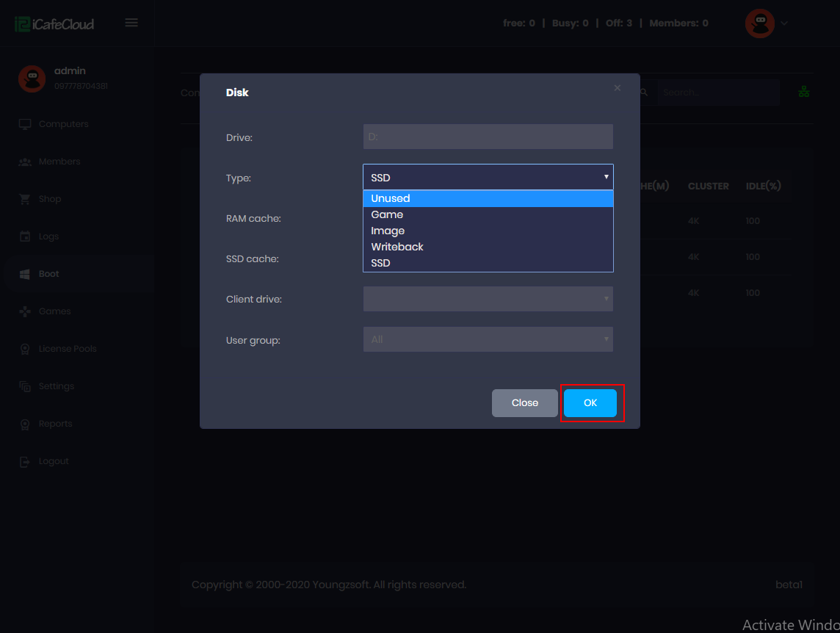Click the search magnifier icon

pyautogui.click(x=643, y=93)
